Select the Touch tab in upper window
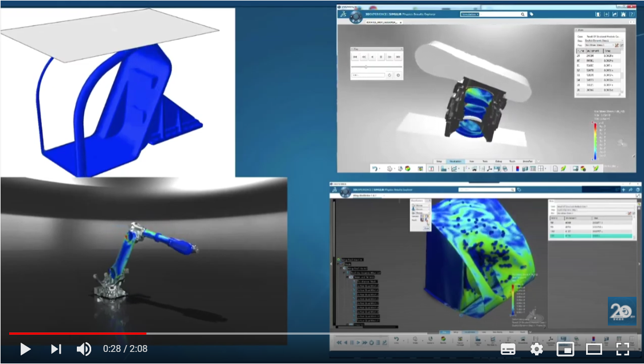The image size is (644, 364). [512, 161]
